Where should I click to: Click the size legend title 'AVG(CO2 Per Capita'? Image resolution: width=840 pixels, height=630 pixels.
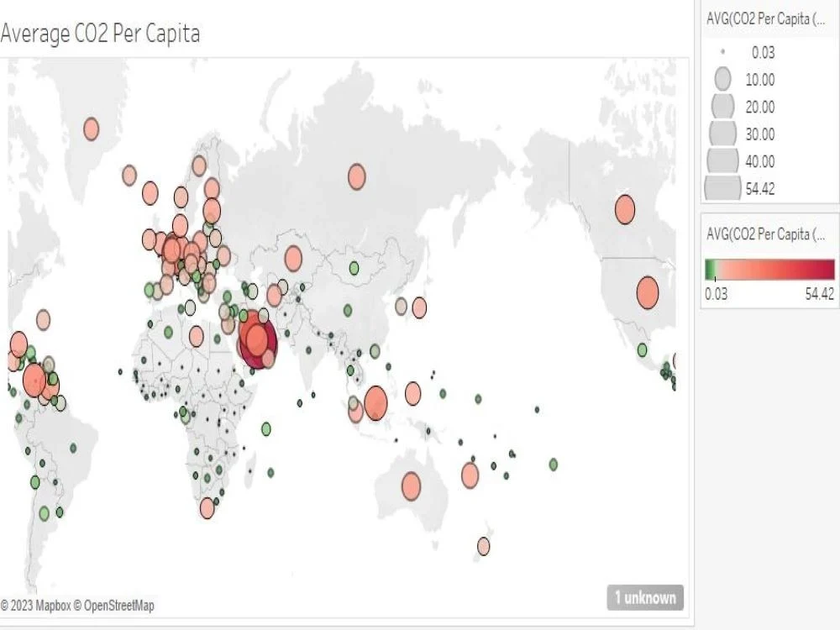point(765,19)
